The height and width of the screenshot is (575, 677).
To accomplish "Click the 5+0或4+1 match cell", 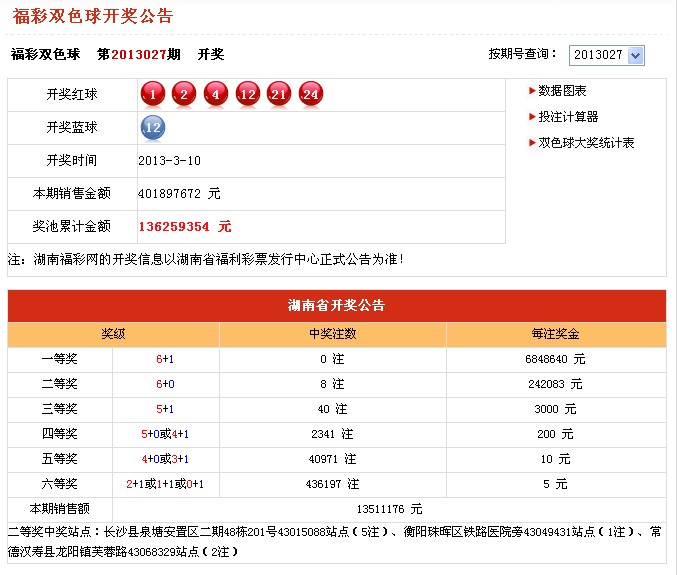I will 165,434.
